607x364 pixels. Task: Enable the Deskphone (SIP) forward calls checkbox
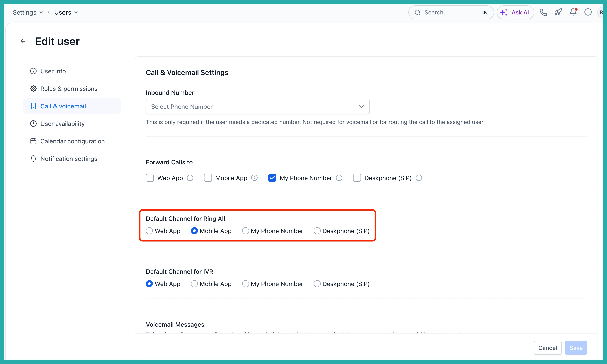click(357, 178)
